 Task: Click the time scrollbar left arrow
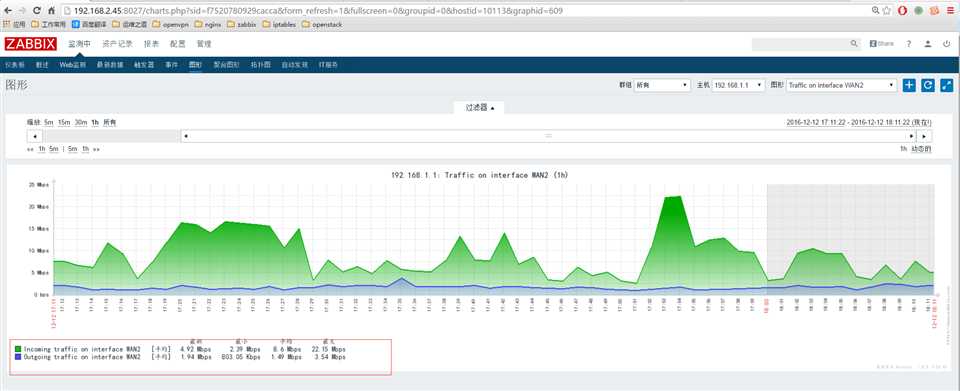click(x=34, y=136)
